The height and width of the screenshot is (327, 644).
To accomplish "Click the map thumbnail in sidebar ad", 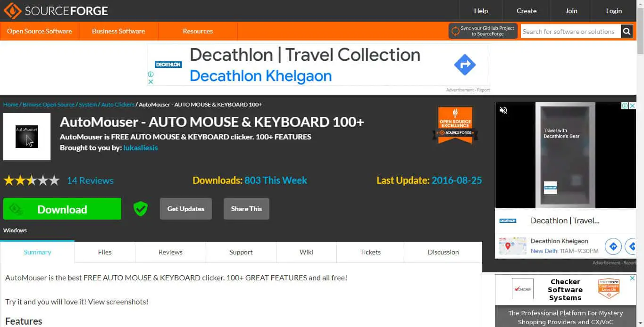I will tap(512, 246).
